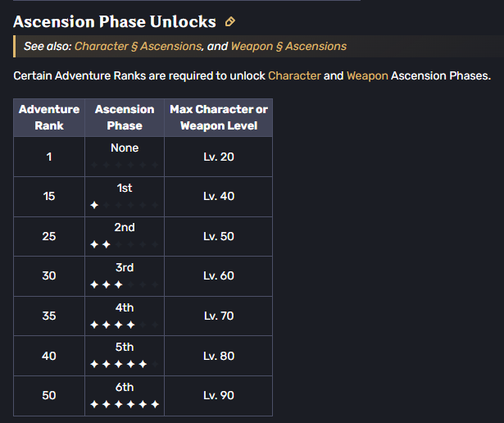The height and width of the screenshot is (423, 504).
Task: Click the edit pencil icon beside Ascension Phase Unlocks
Action: 229,22
